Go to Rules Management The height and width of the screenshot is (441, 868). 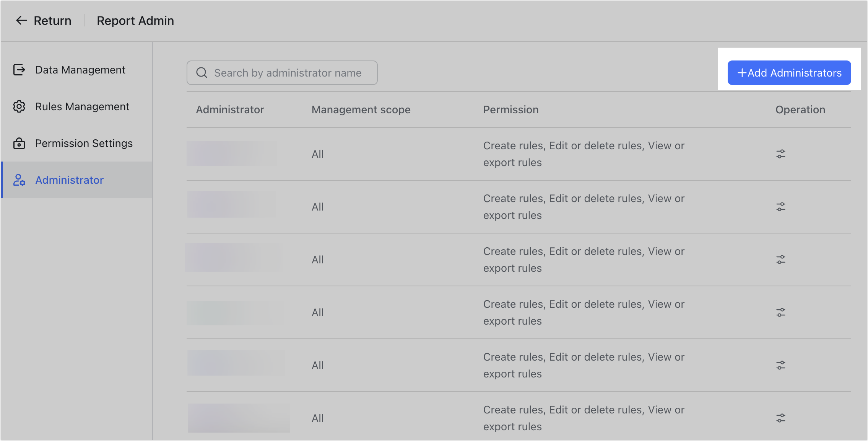pyautogui.click(x=76, y=106)
